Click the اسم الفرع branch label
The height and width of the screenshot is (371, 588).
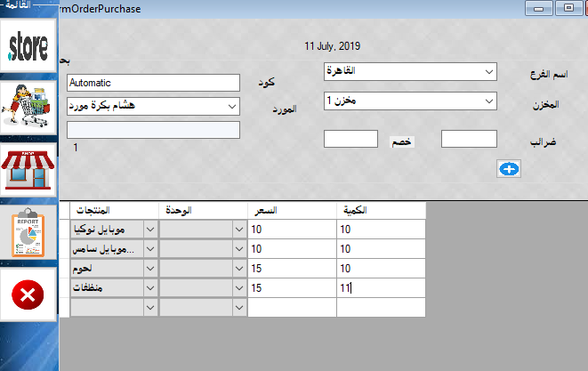point(549,74)
